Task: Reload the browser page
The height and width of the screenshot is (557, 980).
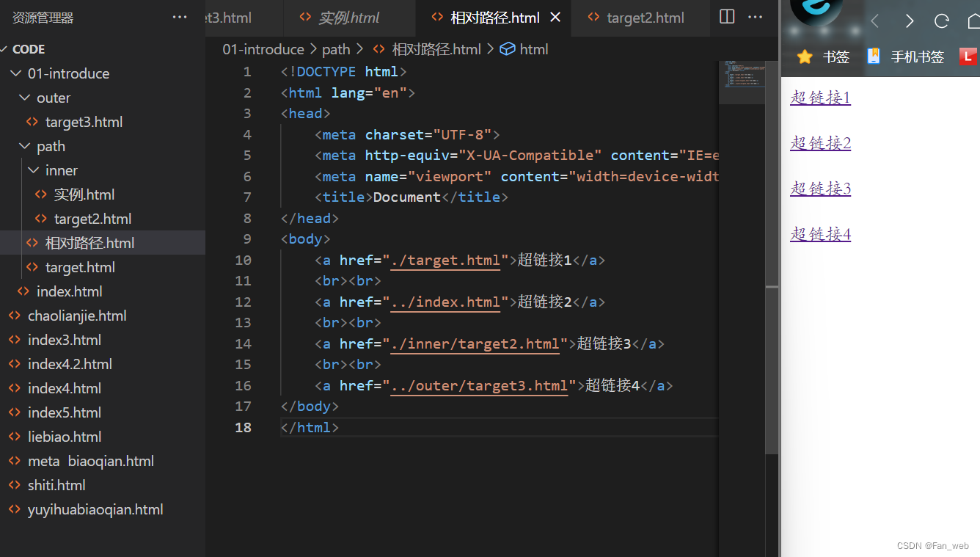Action: tap(942, 21)
